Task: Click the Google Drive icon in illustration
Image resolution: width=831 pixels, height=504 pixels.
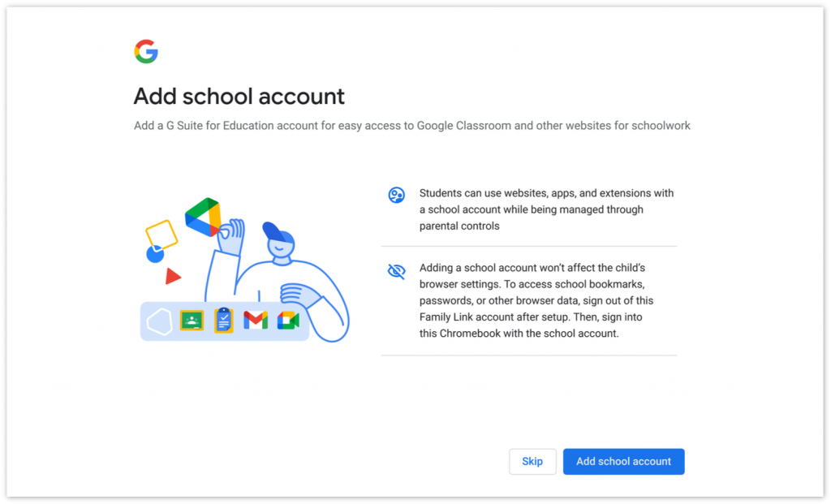Action: point(203,216)
